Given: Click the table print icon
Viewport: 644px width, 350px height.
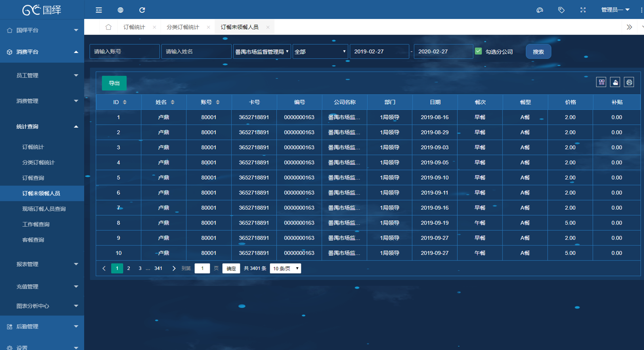Looking at the screenshot, I should [629, 82].
